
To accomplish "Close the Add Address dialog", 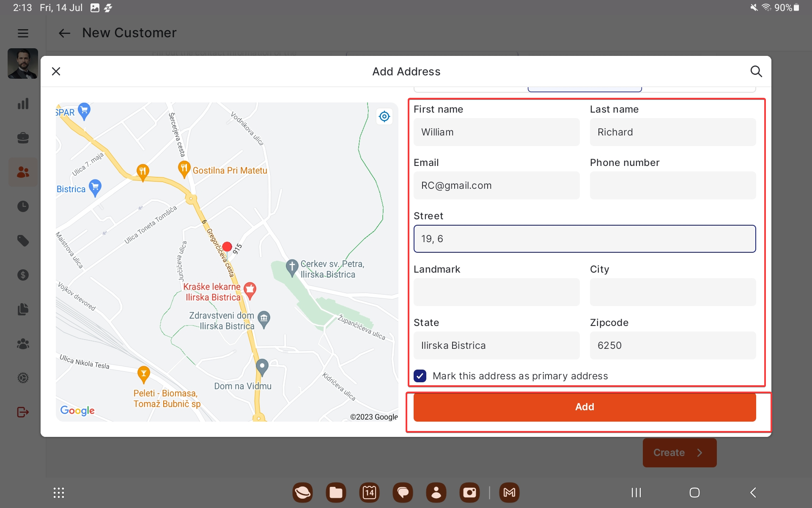I will (56, 71).
